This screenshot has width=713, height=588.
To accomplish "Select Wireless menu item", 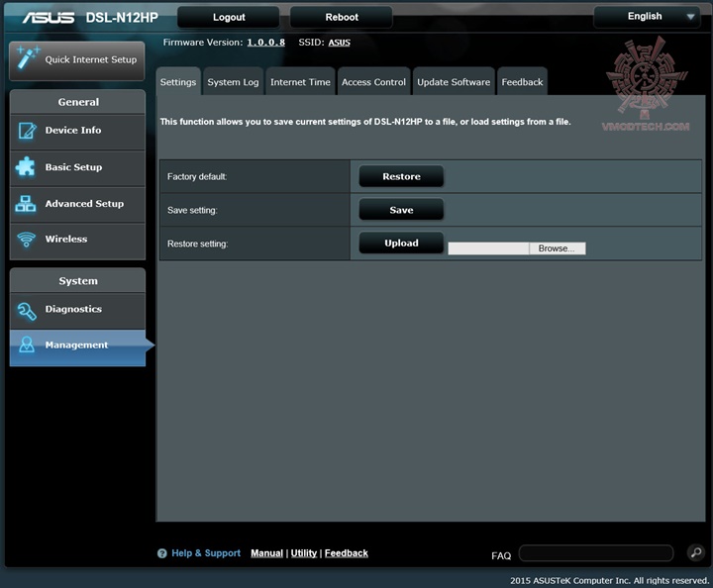I will point(78,241).
